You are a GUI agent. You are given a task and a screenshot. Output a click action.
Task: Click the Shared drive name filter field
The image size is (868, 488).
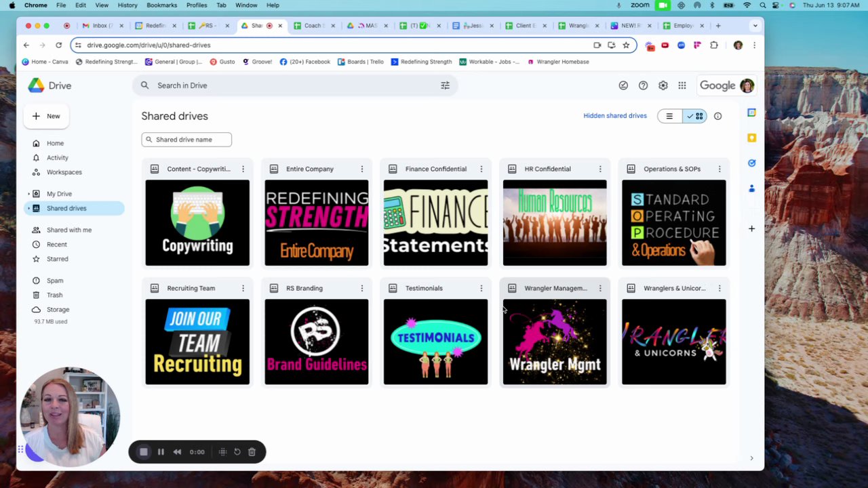(186, 140)
